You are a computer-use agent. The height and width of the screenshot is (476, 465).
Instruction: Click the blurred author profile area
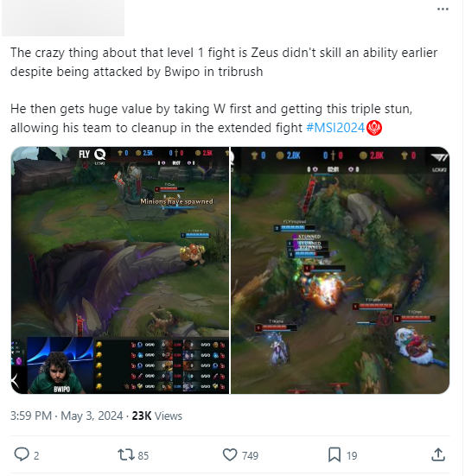(x=63, y=18)
